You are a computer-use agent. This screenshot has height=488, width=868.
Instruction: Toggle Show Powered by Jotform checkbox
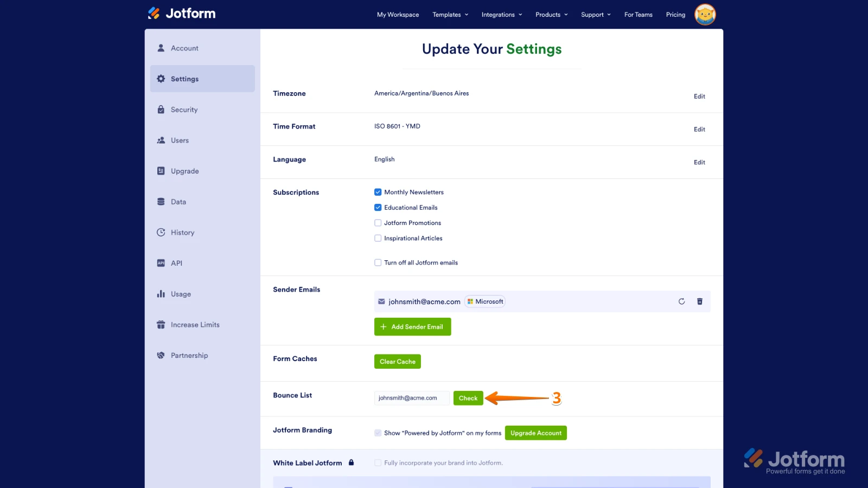pyautogui.click(x=378, y=433)
